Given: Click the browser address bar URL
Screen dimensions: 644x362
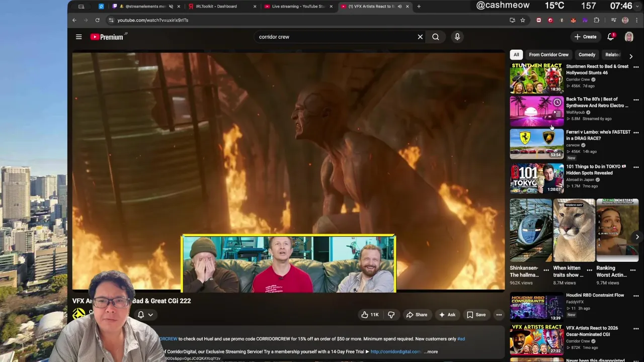Looking at the screenshot, I should point(153,20).
